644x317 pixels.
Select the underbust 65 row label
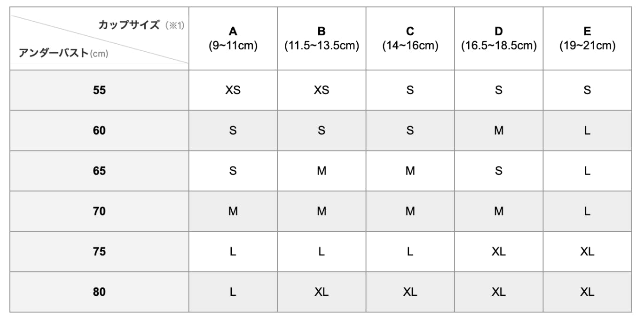[99, 171]
